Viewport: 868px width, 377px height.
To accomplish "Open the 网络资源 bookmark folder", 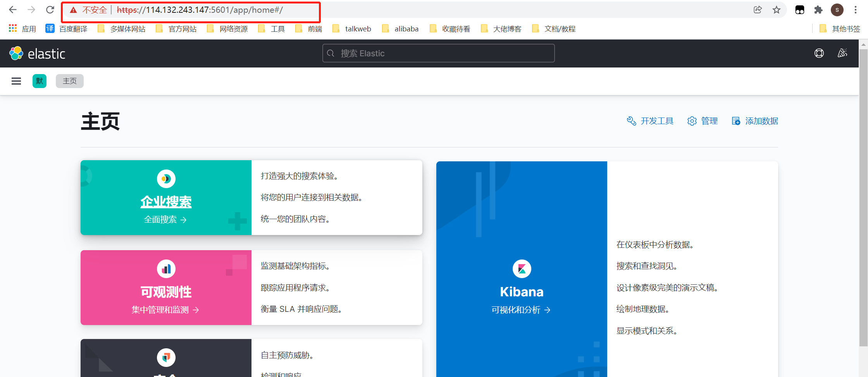I will click(227, 29).
